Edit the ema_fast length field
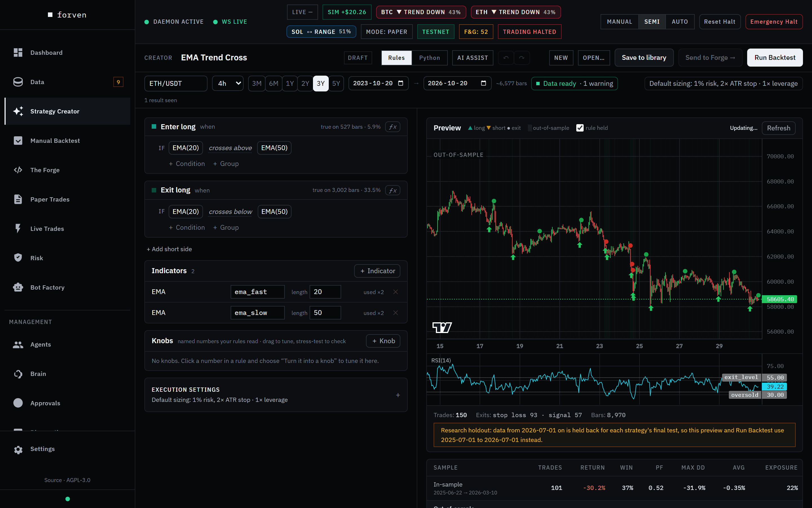 pyautogui.click(x=325, y=292)
